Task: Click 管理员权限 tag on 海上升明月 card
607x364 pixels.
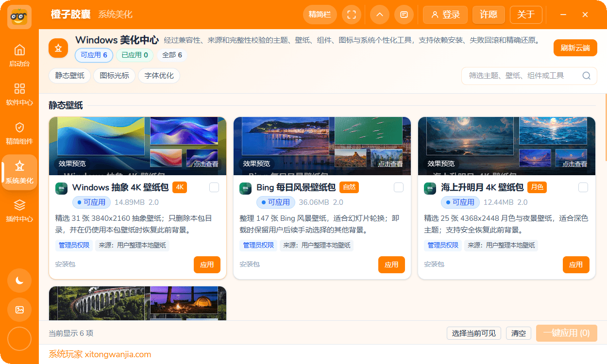Action: click(x=443, y=245)
